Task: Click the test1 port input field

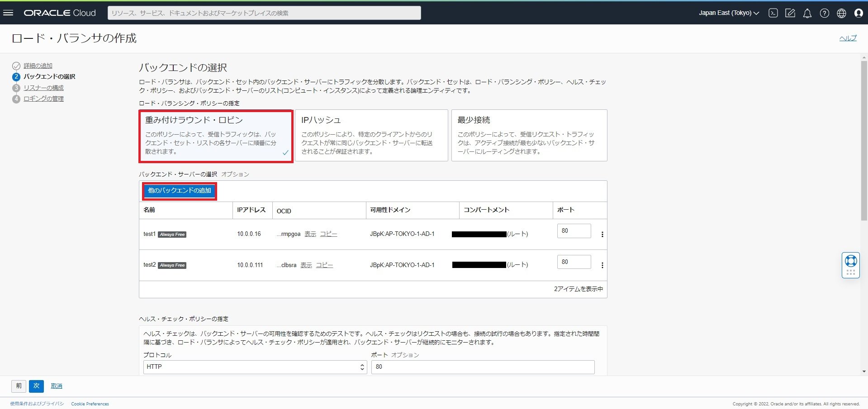Action: (574, 231)
